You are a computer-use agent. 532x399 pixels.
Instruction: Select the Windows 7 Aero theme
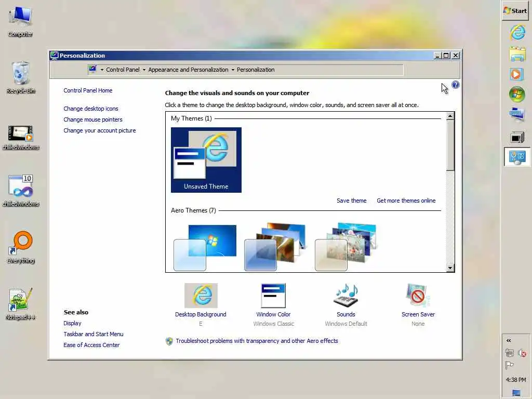[205, 248]
